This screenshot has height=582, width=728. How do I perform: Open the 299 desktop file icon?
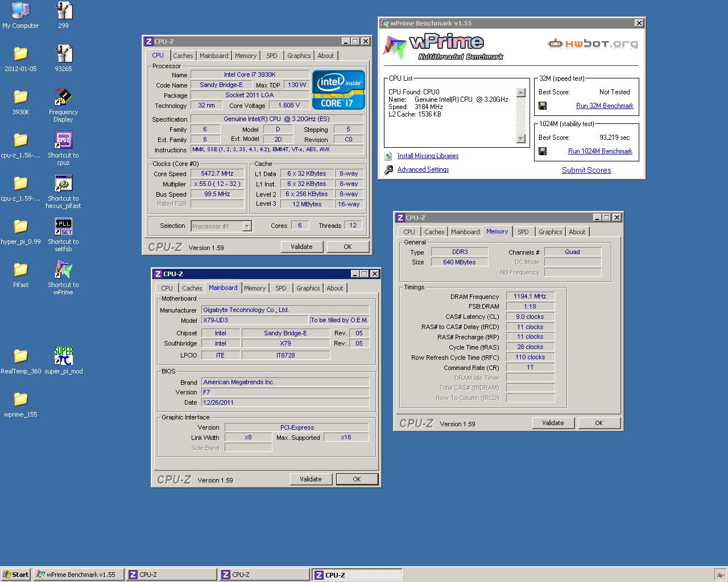tap(63, 11)
